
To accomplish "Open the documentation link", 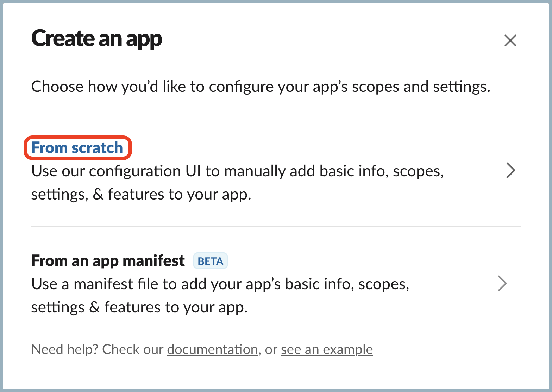I will [x=212, y=349].
